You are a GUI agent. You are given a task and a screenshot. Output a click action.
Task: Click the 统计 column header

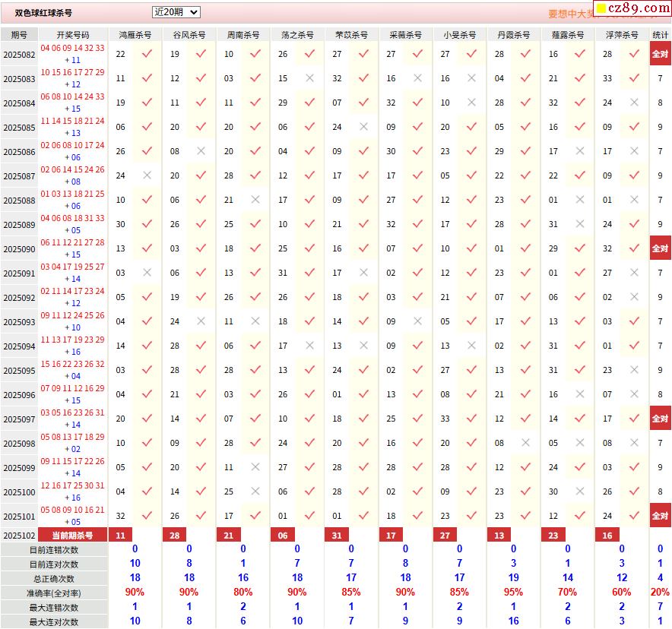point(661,35)
